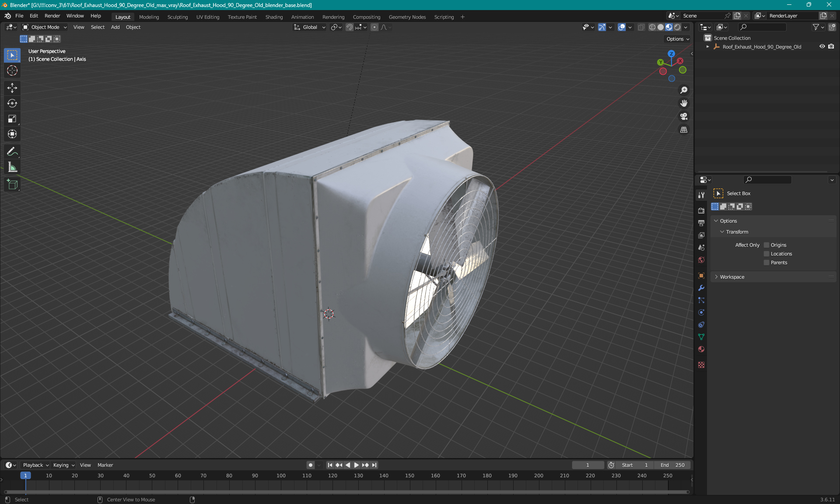Viewport: 840px width, 504px height.
Task: Click the hand pan view icon
Action: (684, 103)
